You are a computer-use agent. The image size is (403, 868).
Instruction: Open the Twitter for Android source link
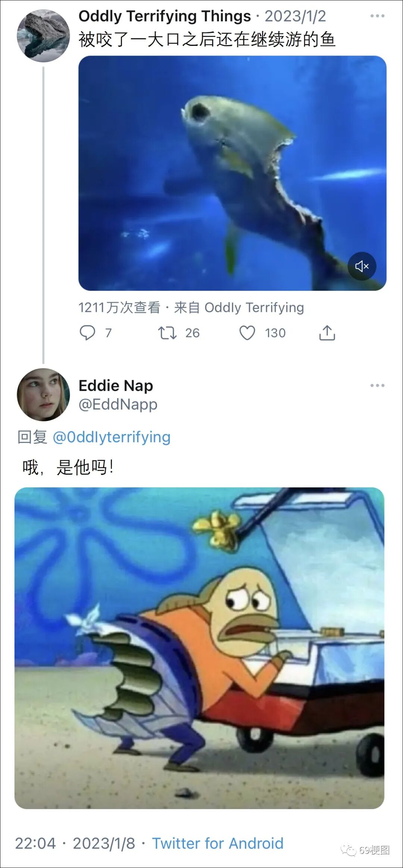pos(218,843)
